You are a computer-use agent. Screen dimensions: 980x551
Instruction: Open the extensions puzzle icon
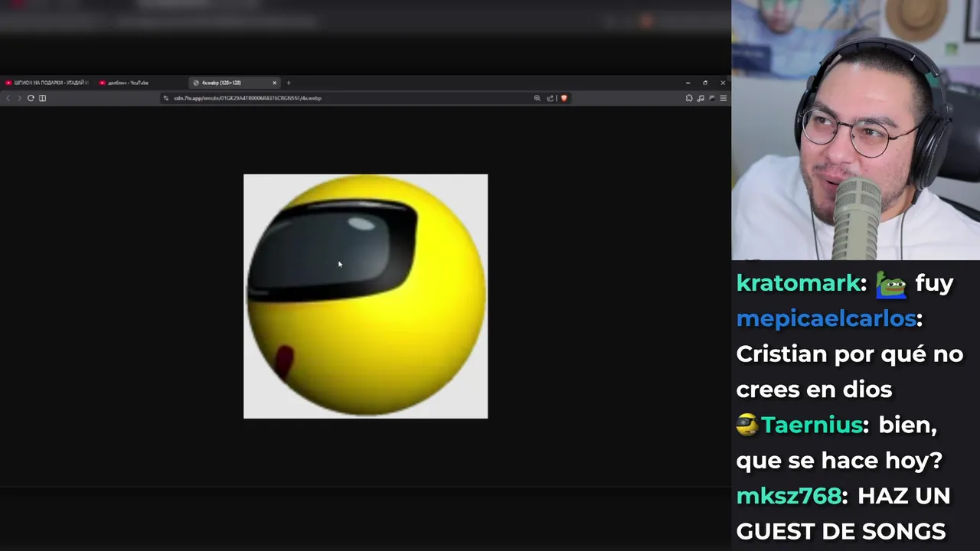pos(689,98)
